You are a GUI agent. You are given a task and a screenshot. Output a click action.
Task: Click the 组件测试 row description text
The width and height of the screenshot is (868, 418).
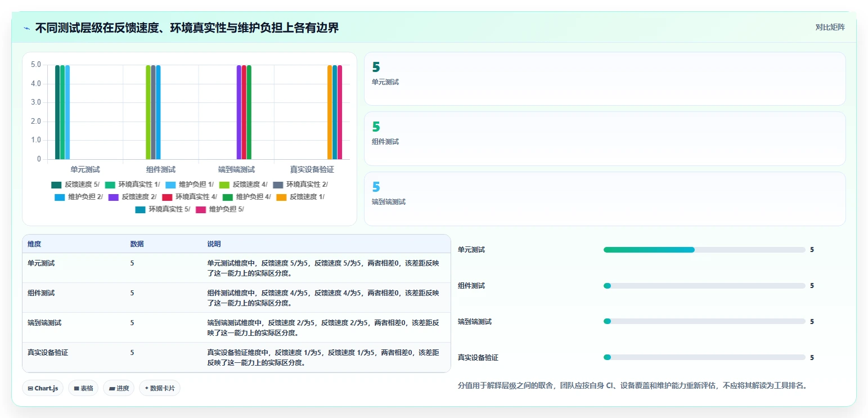323,298
